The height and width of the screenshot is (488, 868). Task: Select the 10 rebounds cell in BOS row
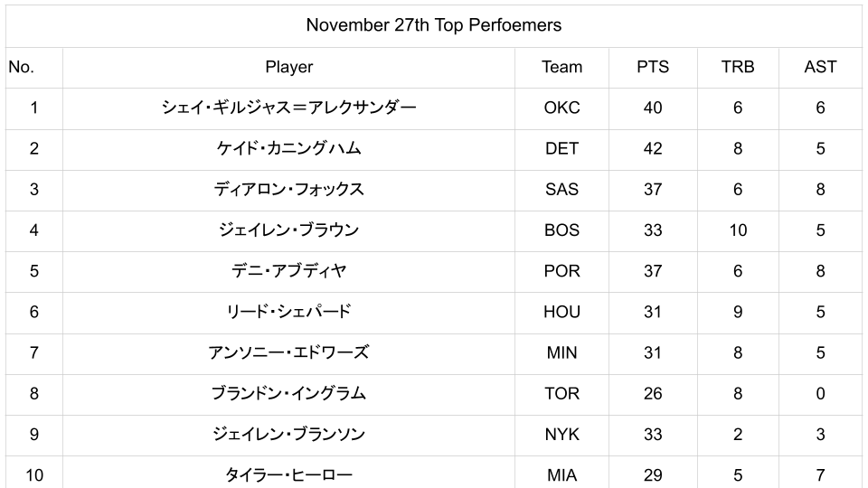coord(738,230)
